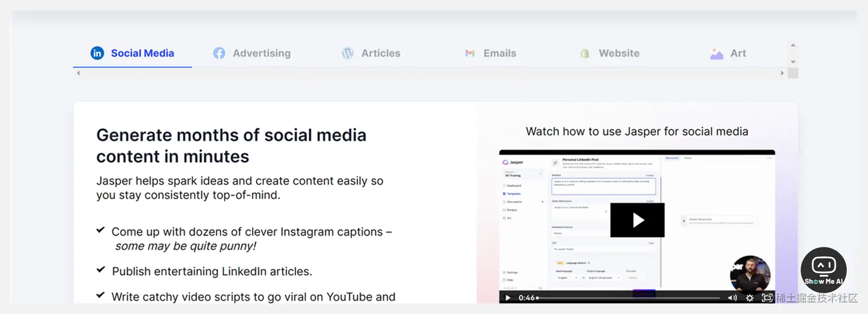The image size is (868, 314).
Task: Click the WordPress icon beside Articles
Action: (347, 53)
